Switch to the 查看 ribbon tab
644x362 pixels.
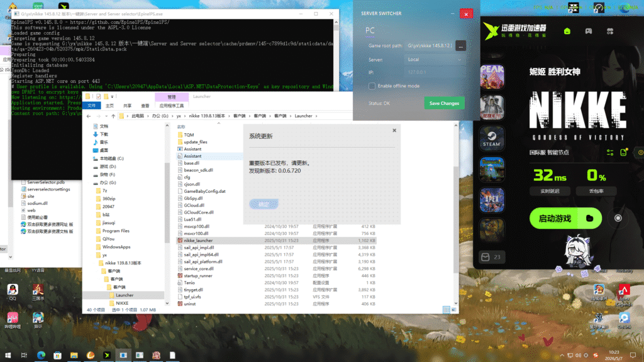point(145,106)
